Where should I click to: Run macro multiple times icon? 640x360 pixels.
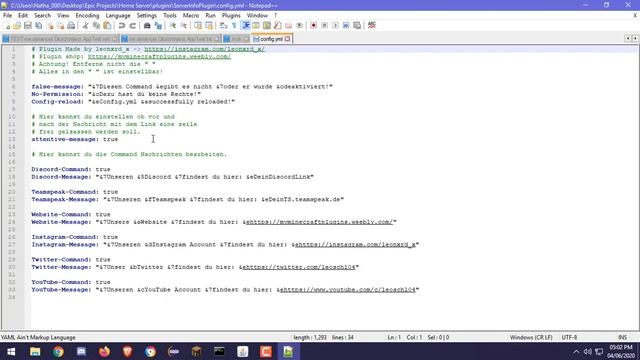(346, 25)
